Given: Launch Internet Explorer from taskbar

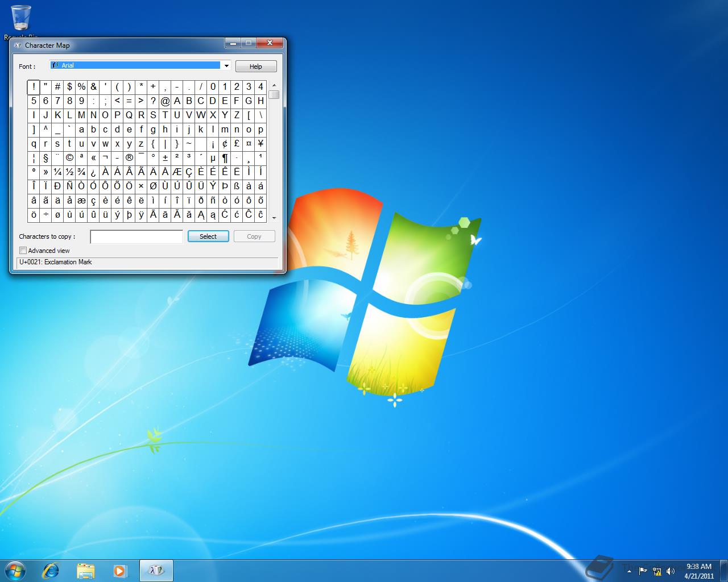Looking at the screenshot, I should pos(51,571).
